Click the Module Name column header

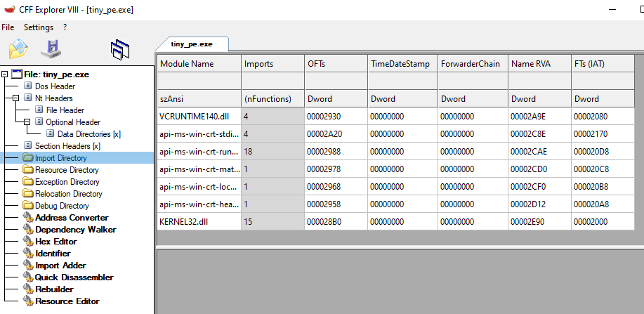(x=199, y=64)
